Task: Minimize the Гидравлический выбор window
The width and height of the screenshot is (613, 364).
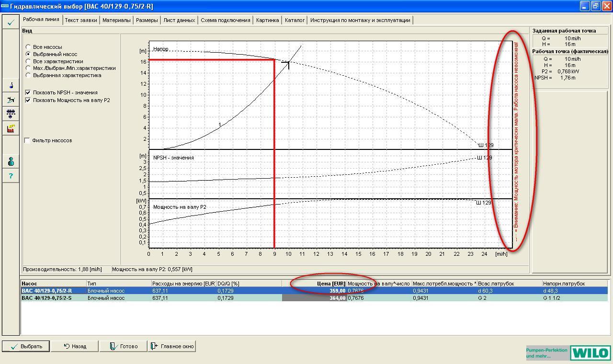Action: coord(584,6)
